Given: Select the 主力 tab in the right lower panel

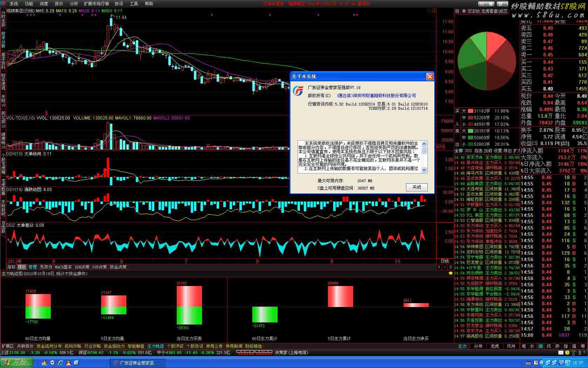Looking at the screenshot, I should point(462,346).
